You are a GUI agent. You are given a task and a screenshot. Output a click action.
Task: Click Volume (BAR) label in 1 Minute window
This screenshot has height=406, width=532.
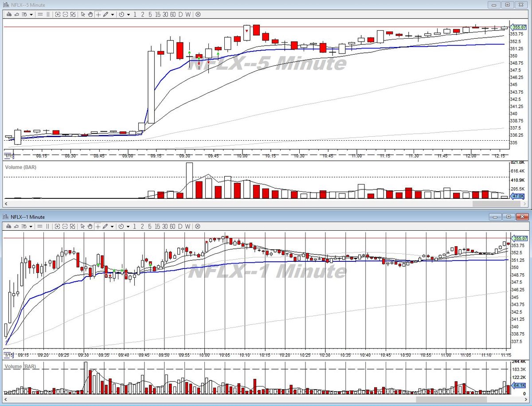20,367
